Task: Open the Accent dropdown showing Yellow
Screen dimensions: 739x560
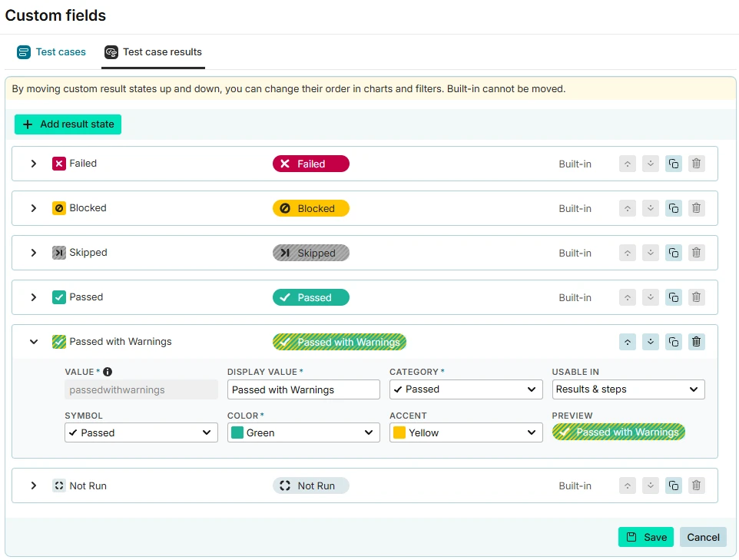Action: [466, 432]
